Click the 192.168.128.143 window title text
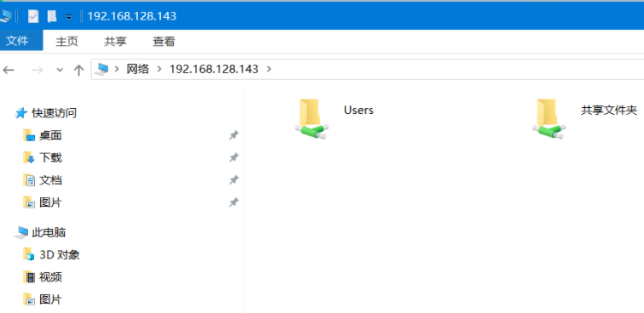This screenshot has height=313, width=644. pos(132,16)
